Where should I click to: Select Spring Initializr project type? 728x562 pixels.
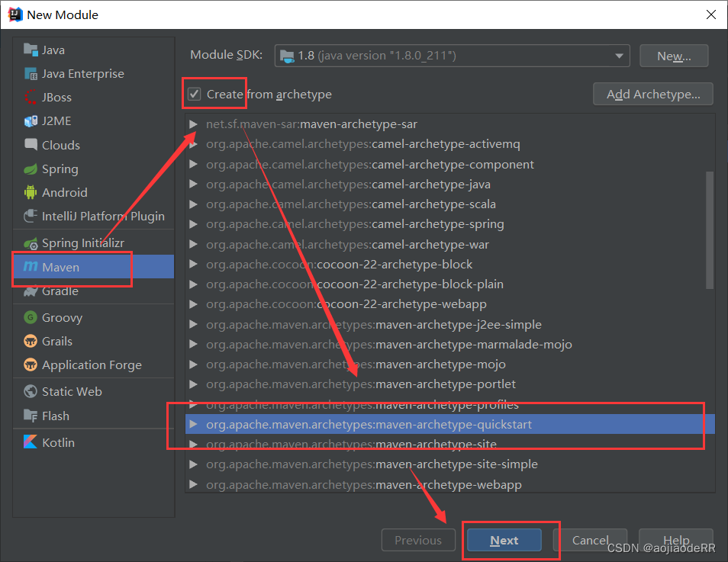coord(93,242)
